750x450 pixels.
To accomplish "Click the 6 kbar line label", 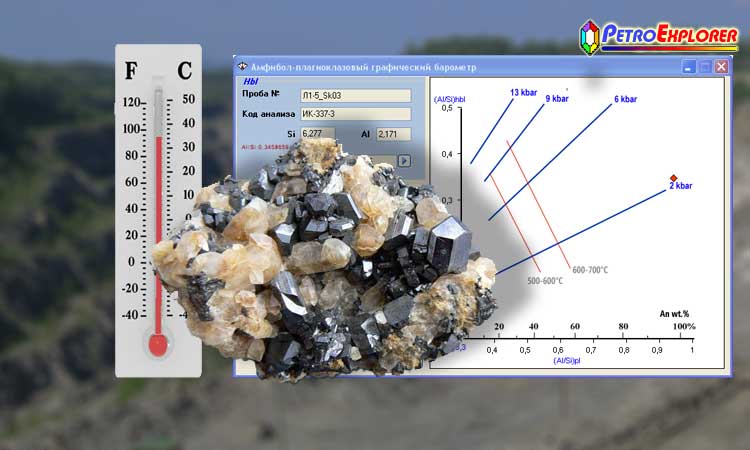I will (626, 99).
